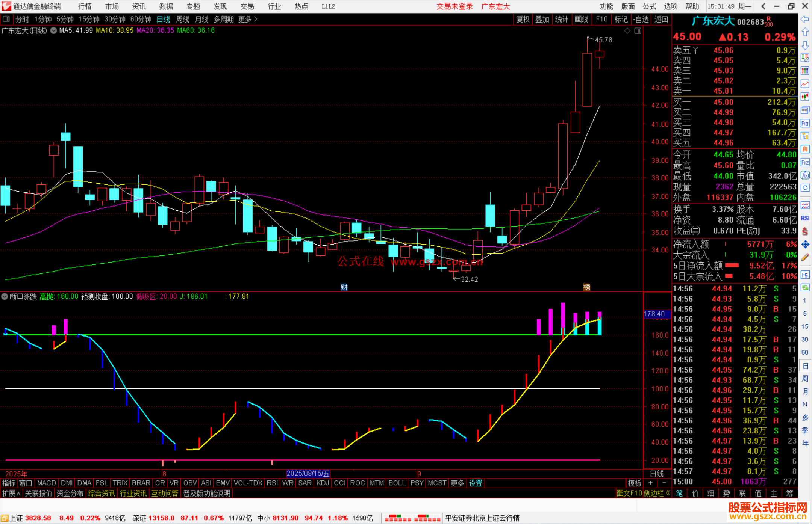Switch to 15分钟 period
This screenshot has width=812, height=524.
point(89,19)
